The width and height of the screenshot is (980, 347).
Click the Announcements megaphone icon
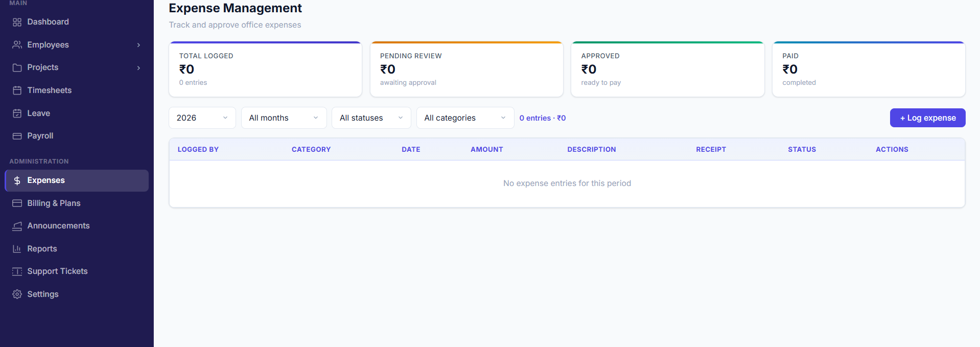17,226
